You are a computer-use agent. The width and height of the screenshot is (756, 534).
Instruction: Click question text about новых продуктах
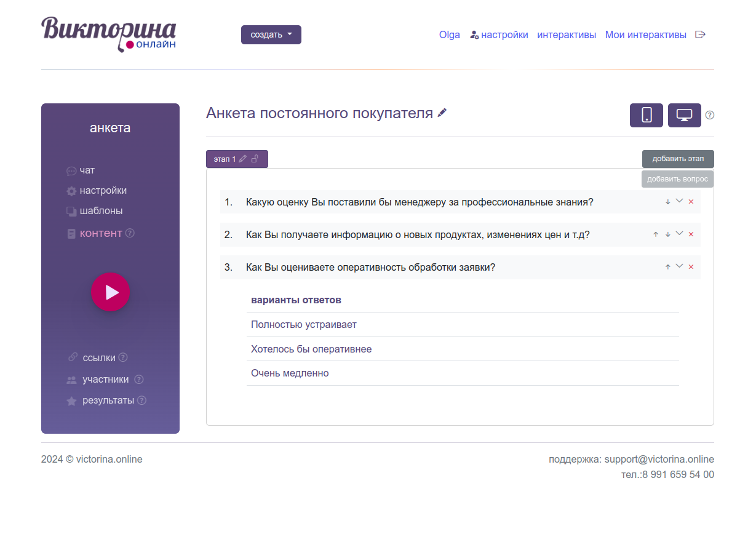pos(418,234)
